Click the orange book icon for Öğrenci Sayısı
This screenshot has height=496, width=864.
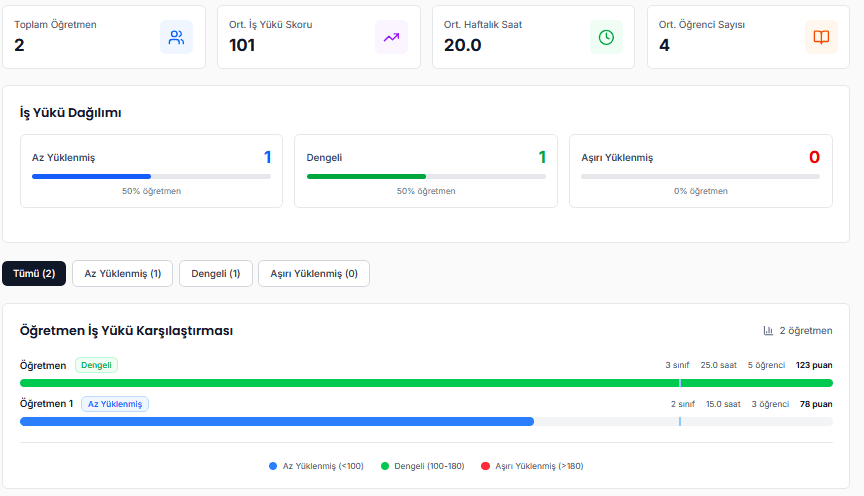pyautogui.click(x=821, y=37)
